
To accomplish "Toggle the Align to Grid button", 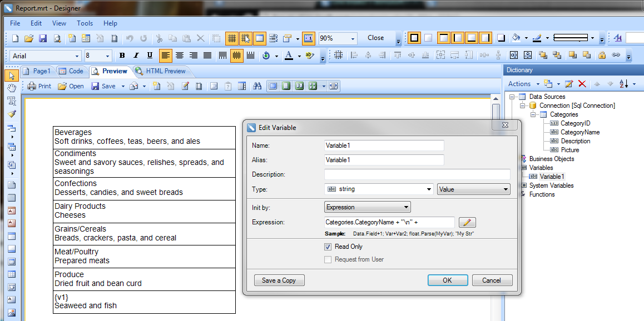I will [x=246, y=38].
